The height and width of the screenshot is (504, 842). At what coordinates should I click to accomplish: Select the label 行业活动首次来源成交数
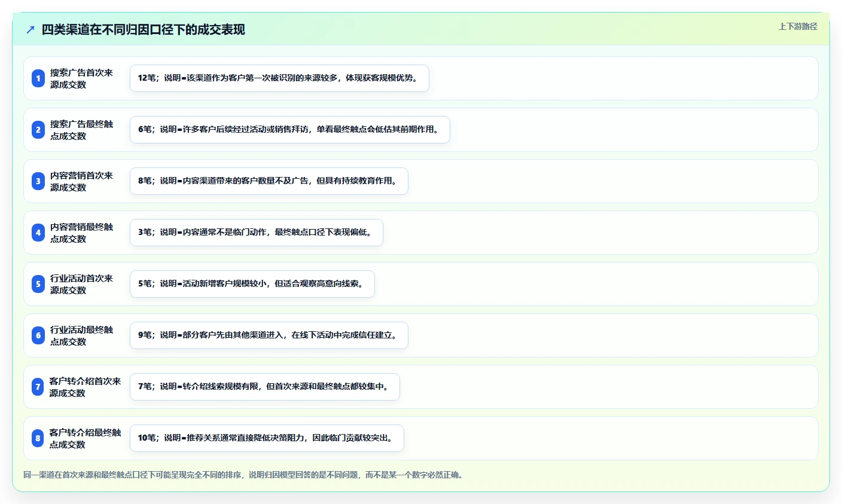tap(81, 284)
